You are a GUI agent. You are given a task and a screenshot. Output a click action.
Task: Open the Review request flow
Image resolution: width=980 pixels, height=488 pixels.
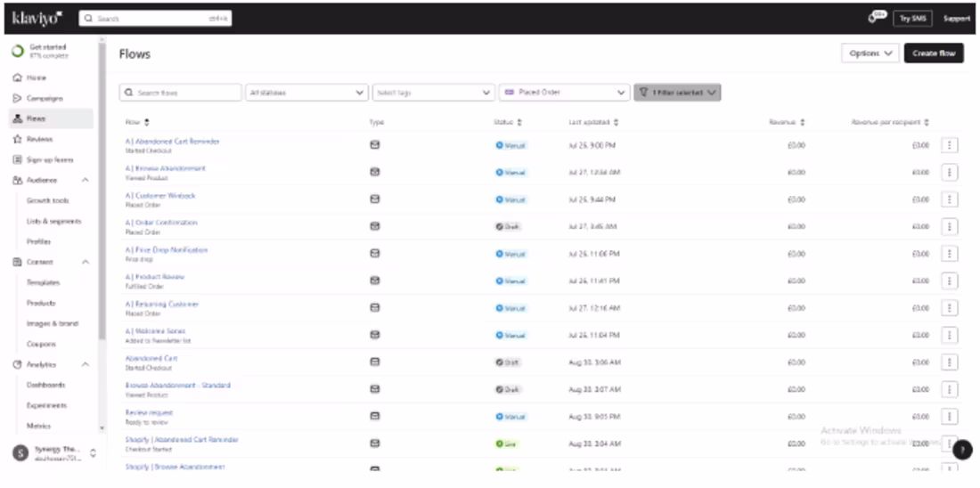pyautogui.click(x=149, y=413)
